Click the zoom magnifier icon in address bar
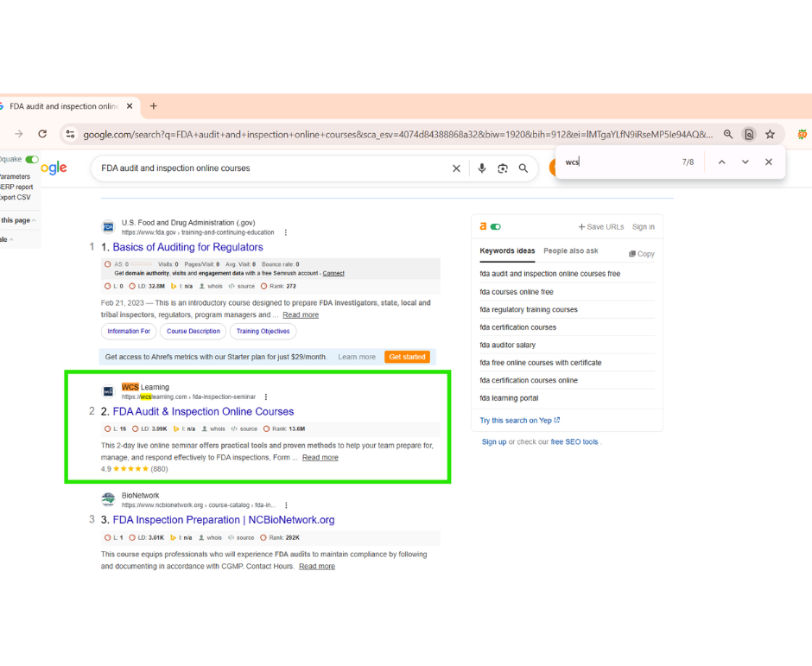Screen dimensions: 812x666 point(728,134)
